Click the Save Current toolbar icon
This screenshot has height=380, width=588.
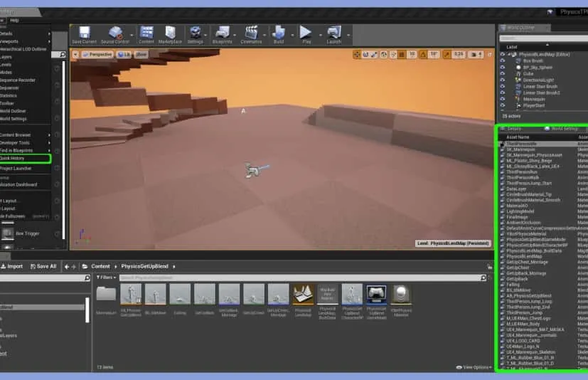tap(85, 34)
